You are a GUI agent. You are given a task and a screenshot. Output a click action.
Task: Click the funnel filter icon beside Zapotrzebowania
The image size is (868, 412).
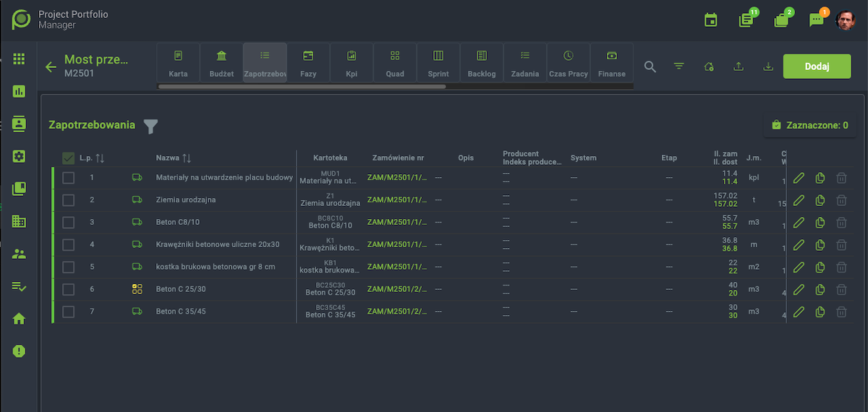point(150,126)
